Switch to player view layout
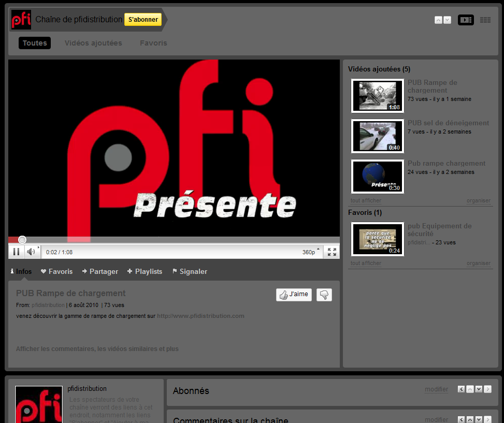This screenshot has width=504, height=423. (466, 20)
